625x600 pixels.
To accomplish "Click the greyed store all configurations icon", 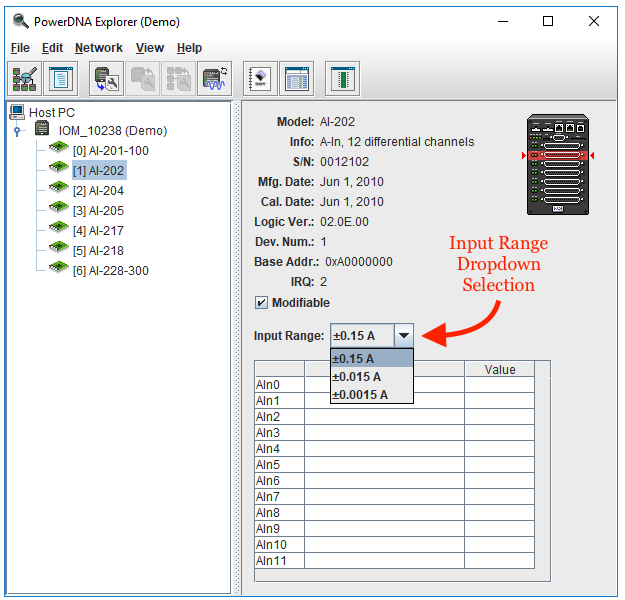I will click(178, 79).
